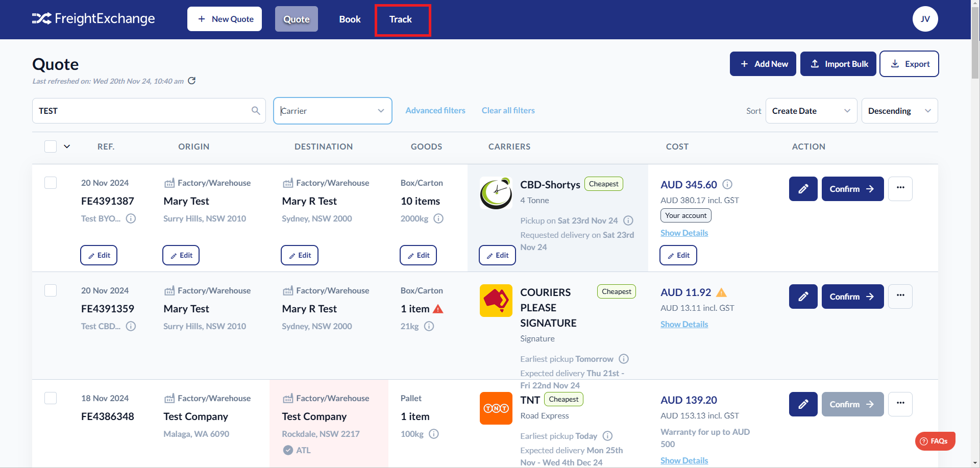
Task: Edit destination Mary R Test first row
Action: 300,255
